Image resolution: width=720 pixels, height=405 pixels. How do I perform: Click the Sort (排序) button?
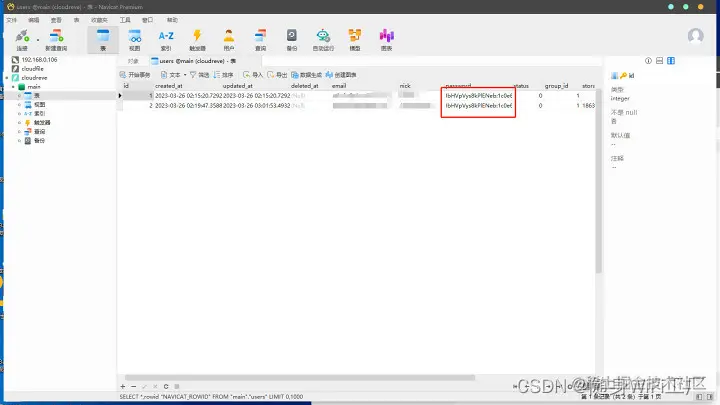tap(224, 75)
